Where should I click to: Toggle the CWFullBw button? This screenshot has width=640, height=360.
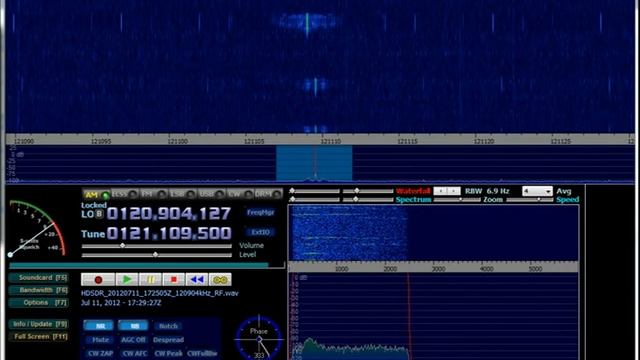202,353
